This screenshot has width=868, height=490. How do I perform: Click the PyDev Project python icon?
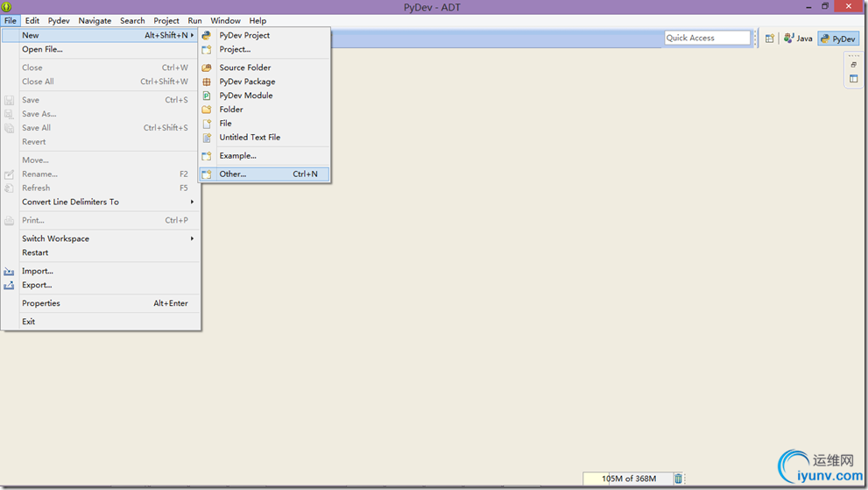click(207, 35)
